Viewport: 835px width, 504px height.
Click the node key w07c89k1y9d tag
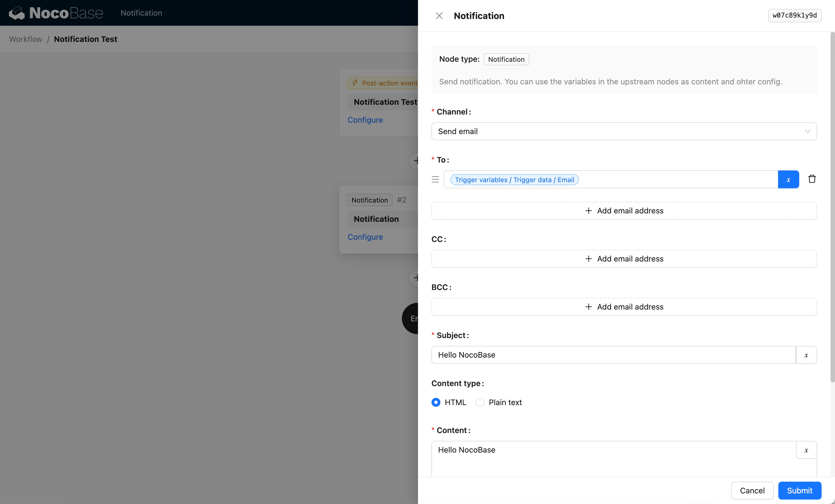coord(794,15)
